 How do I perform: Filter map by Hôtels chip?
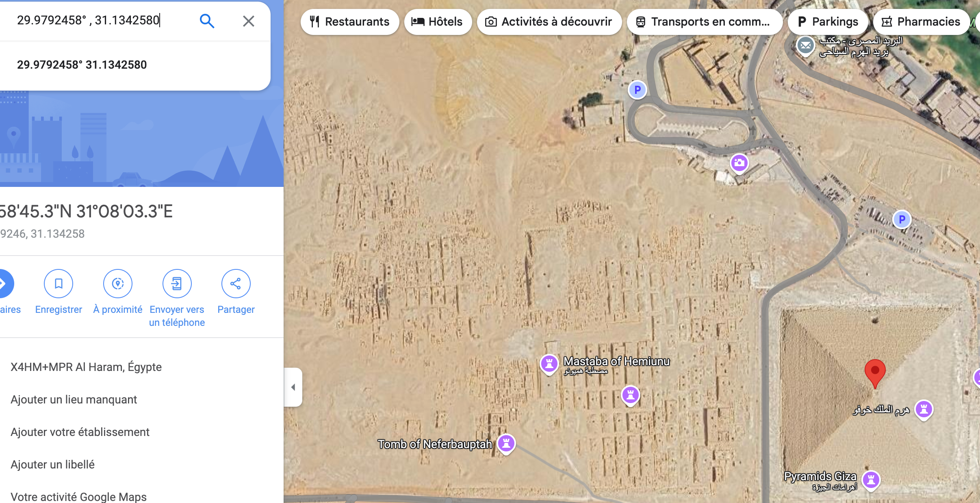438,22
